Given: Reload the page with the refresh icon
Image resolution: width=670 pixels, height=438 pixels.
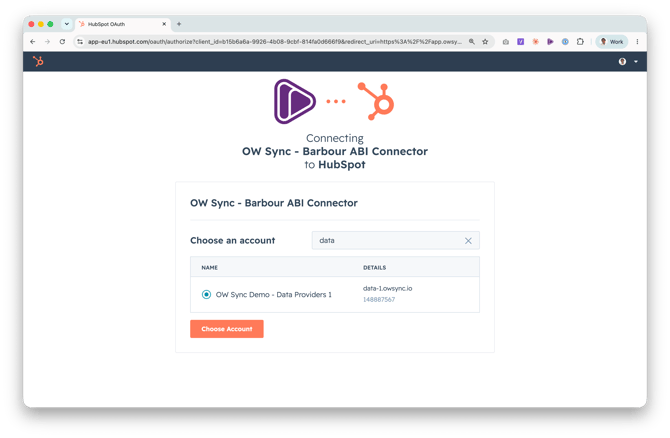Looking at the screenshot, I should 62,41.
